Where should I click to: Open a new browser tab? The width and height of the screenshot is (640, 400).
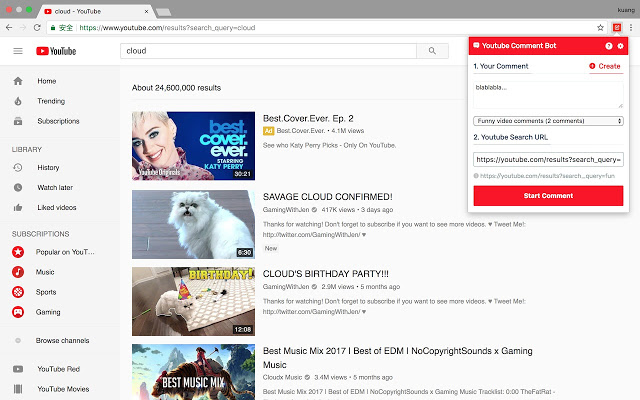coord(164,12)
